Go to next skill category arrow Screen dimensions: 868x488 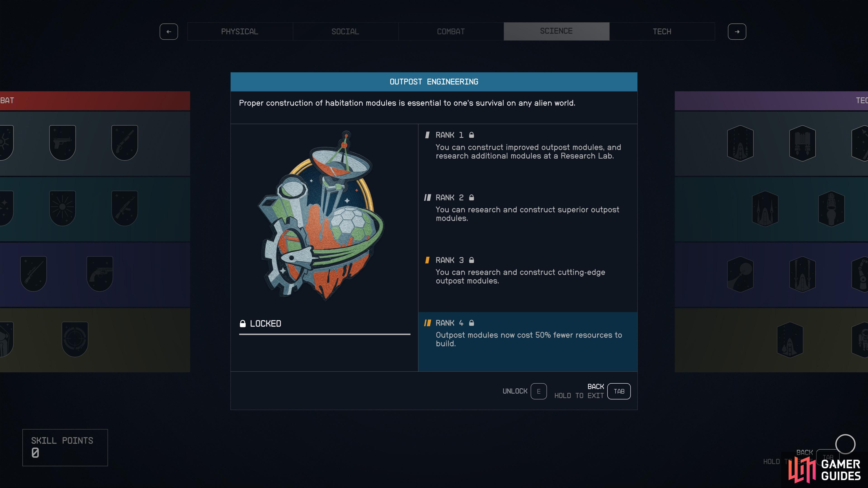point(737,32)
